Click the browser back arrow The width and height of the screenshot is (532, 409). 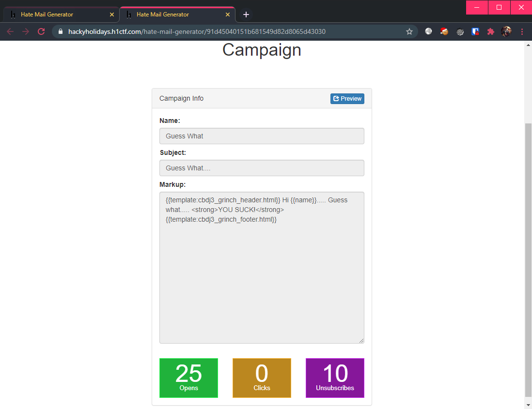point(10,31)
